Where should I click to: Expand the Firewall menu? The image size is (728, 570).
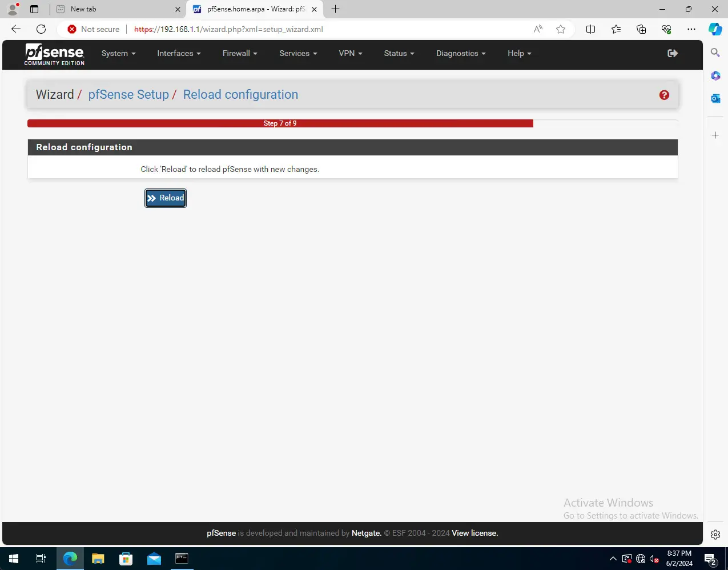[x=240, y=53]
